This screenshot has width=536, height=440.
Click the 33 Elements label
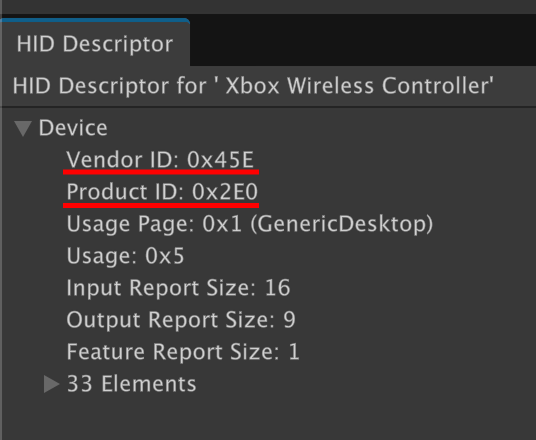[132, 384]
